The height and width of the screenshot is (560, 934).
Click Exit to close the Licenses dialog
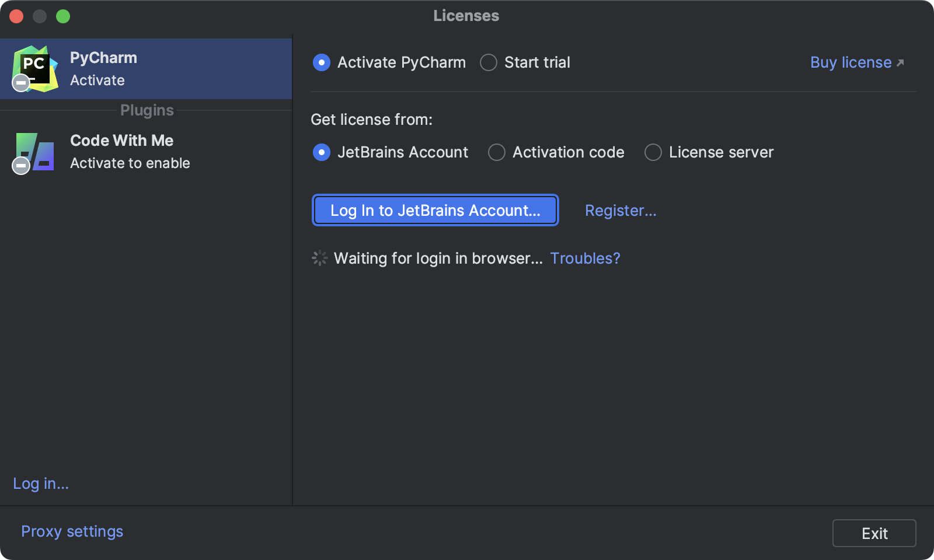point(874,533)
